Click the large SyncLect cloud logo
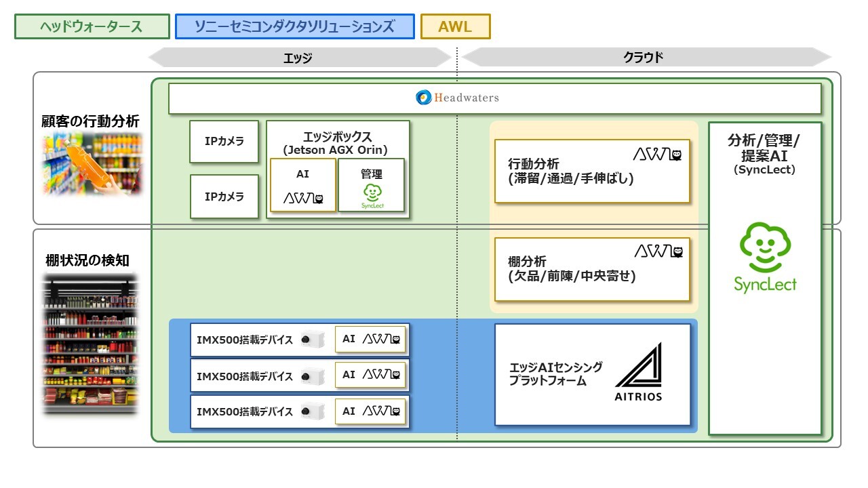This screenshot has height=488, width=868. [x=765, y=258]
